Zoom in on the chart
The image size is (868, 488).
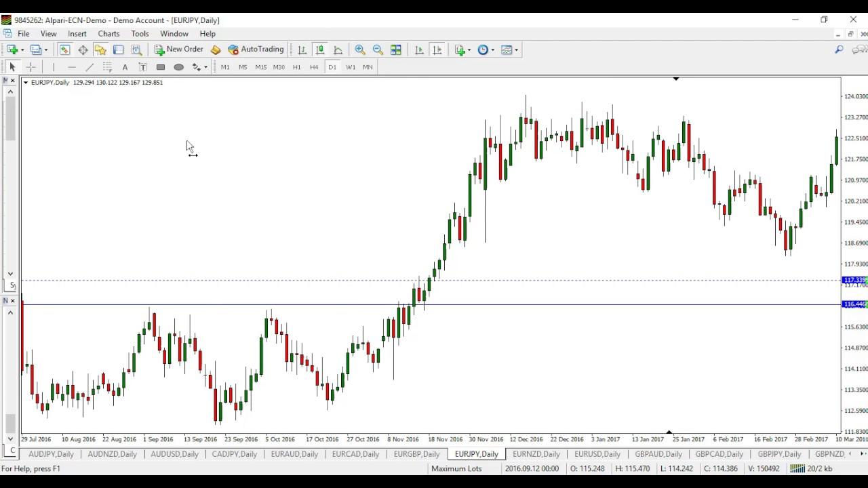360,49
